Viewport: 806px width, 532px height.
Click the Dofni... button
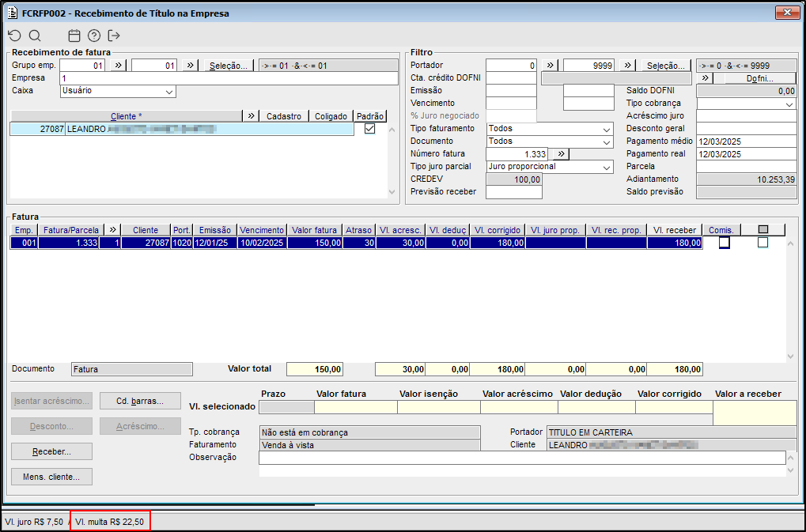point(760,78)
